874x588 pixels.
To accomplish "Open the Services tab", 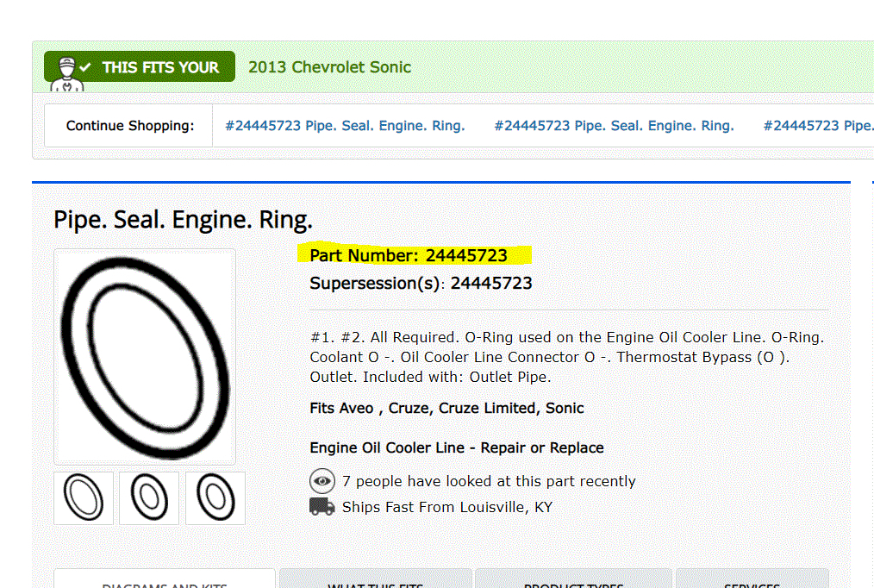I will tap(752, 581).
